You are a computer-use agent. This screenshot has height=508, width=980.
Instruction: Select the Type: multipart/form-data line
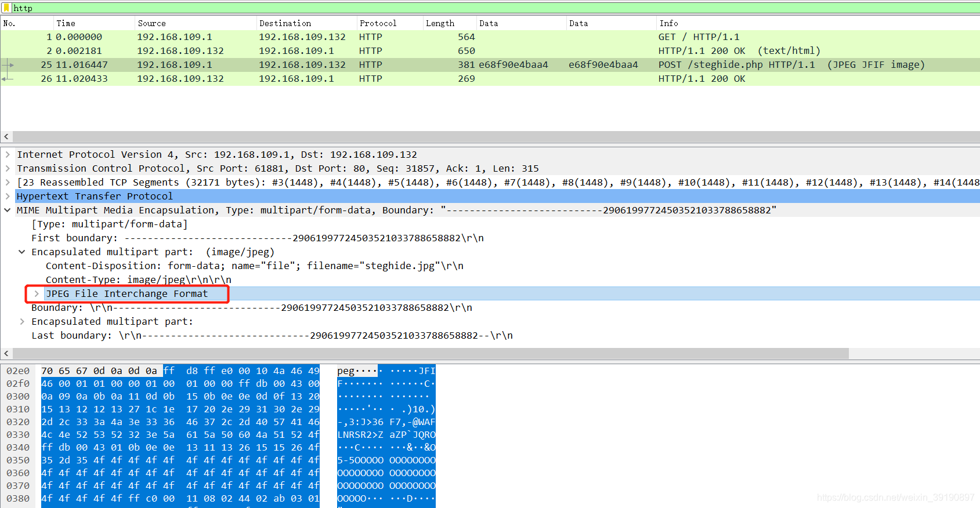(109, 224)
